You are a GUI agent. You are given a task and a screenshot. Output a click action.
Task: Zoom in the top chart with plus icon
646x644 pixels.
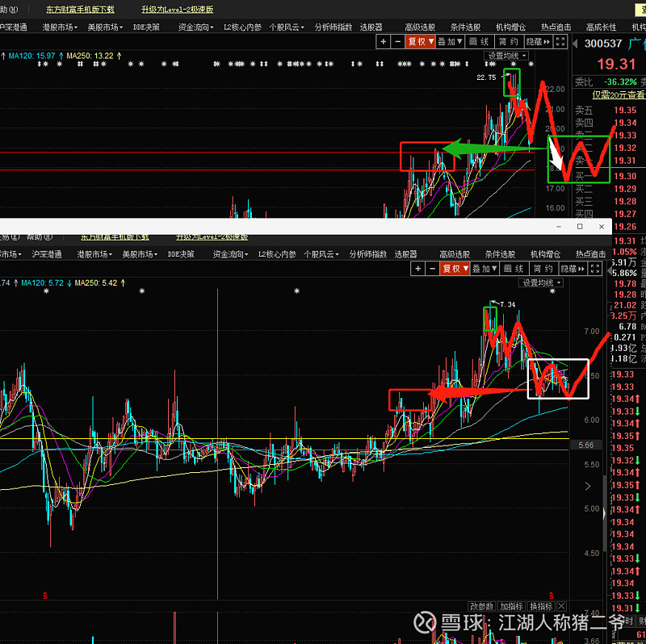click(x=381, y=41)
